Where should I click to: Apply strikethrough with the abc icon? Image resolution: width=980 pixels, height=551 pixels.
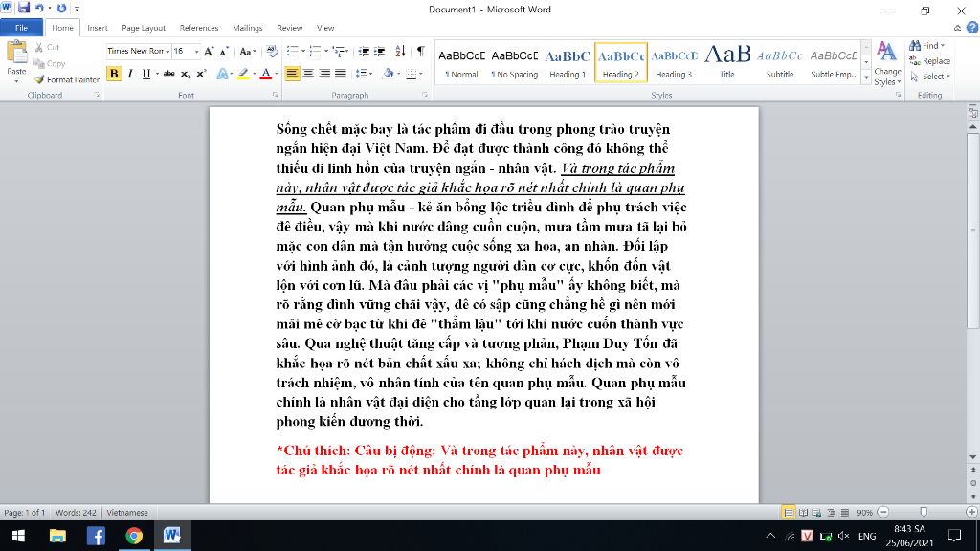click(168, 74)
